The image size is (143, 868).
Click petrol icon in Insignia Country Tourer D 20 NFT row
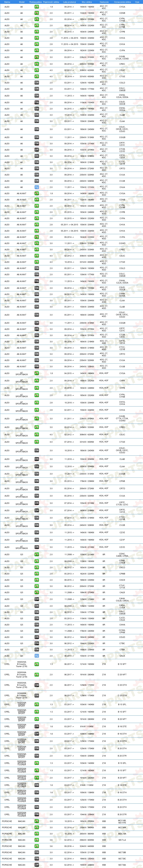coord(37,675)
